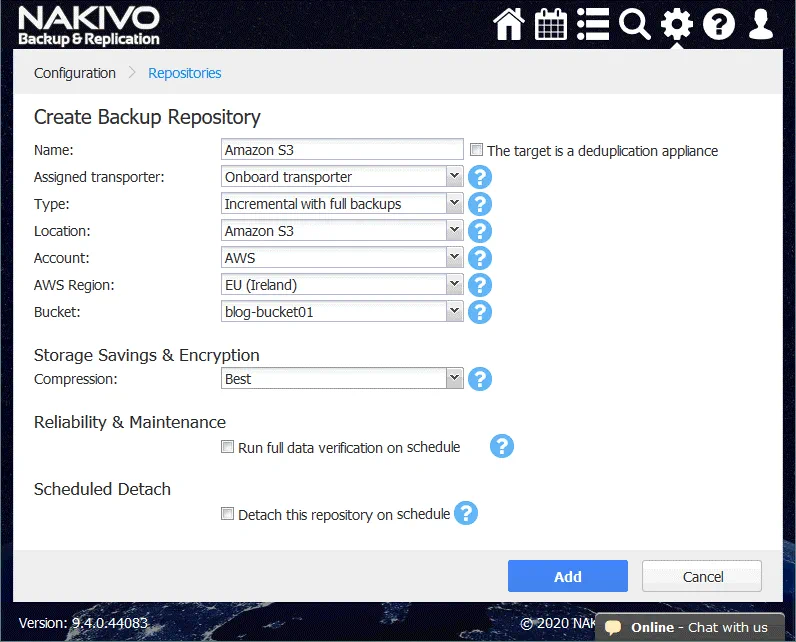
Task: Click the Add button
Action: (x=567, y=576)
